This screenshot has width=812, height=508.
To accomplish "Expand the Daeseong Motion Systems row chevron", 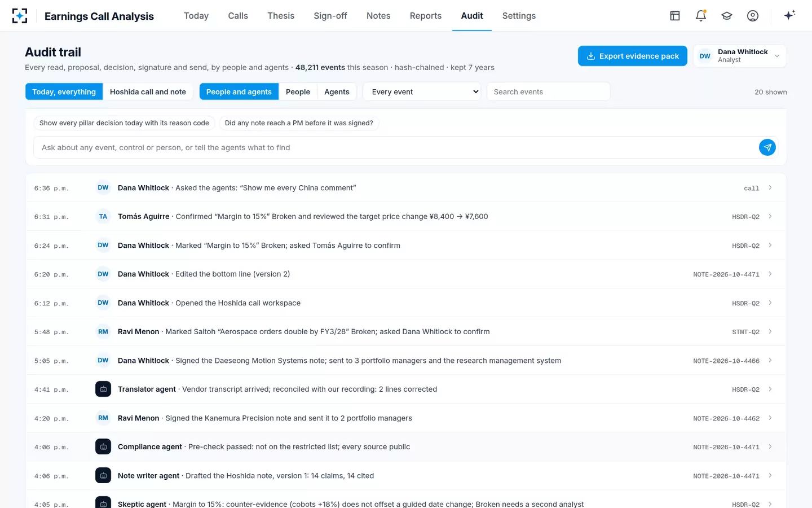I will tap(770, 361).
